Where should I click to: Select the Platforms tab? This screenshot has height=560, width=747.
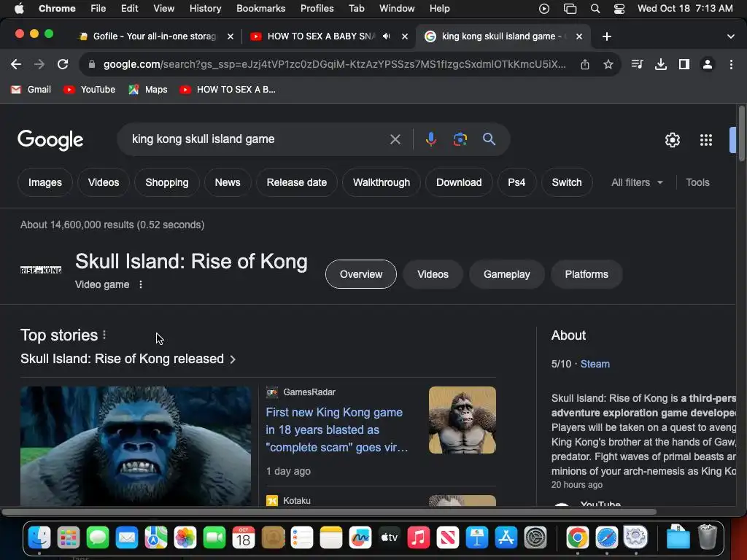click(x=587, y=274)
